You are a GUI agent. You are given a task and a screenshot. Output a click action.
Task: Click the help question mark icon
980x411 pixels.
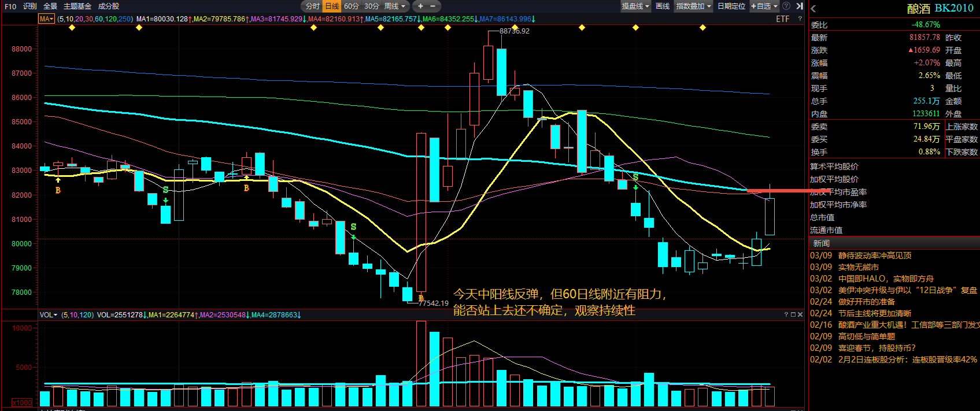786,6
